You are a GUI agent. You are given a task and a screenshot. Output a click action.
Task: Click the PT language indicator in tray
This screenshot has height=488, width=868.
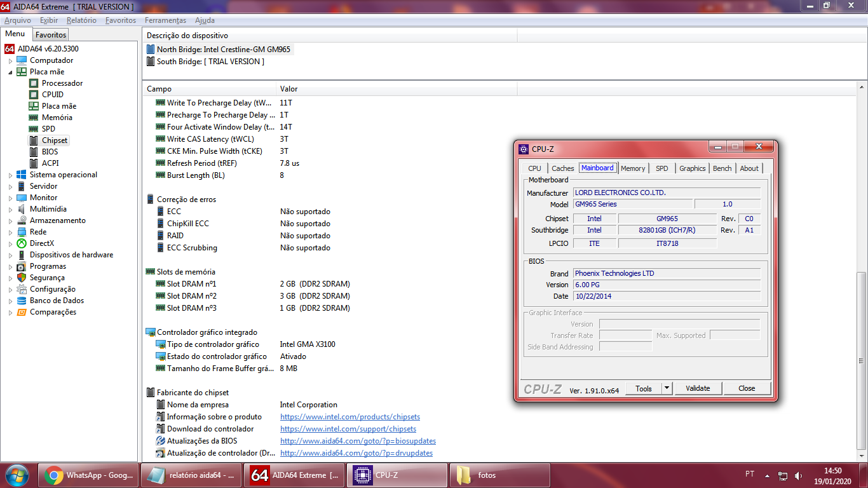pyautogui.click(x=750, y=474)
